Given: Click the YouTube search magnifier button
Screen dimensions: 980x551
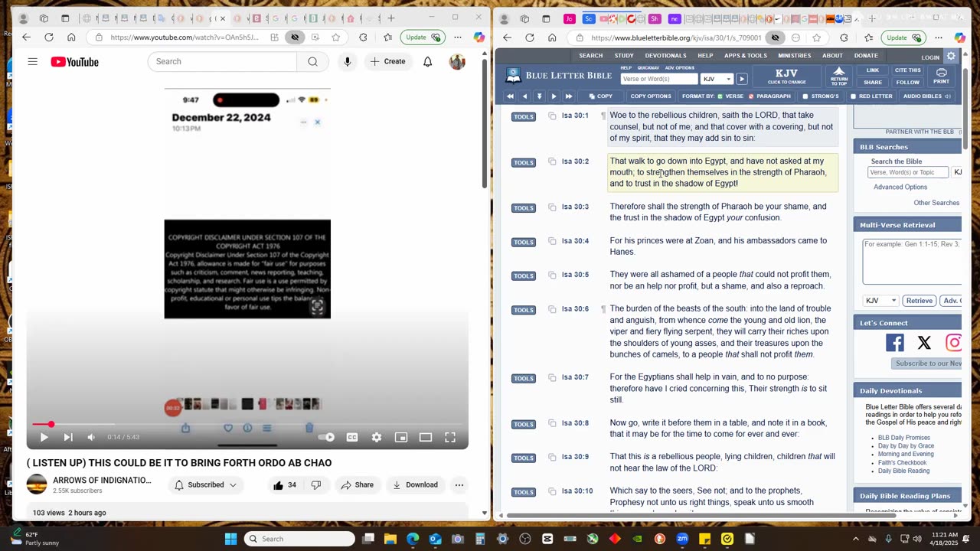Looking at the screenshot, I should [x=312, y=61].
